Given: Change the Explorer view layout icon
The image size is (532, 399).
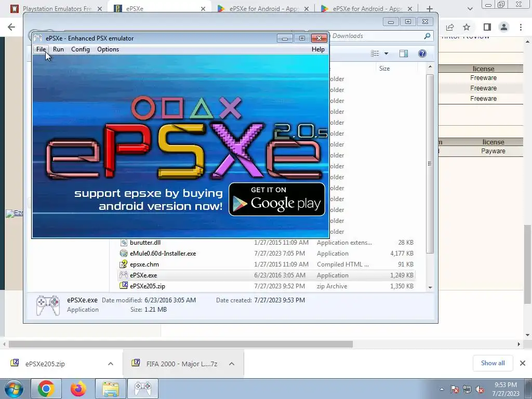Looking at the screenshot, I should point(375,54).
